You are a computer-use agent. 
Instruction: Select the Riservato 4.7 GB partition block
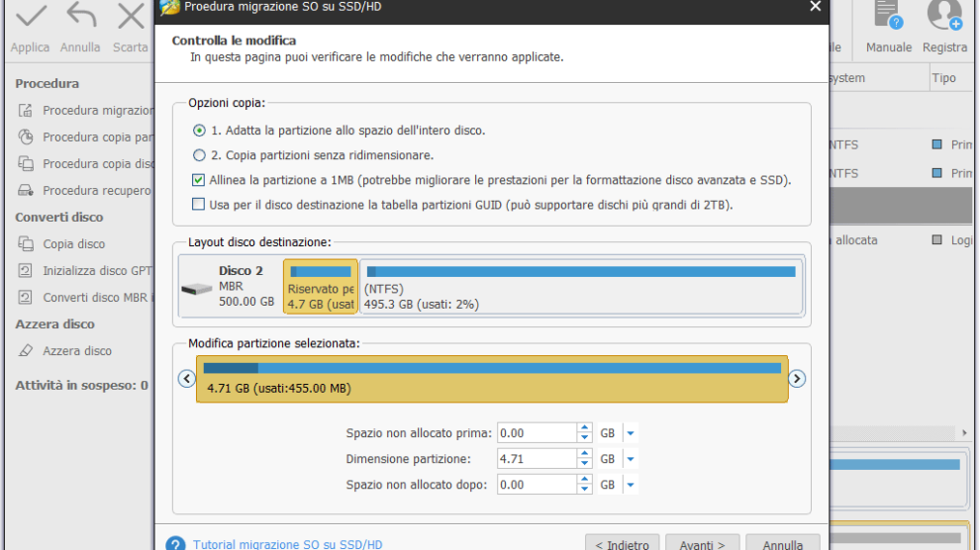pyautogui.click(x=321, y=287)
